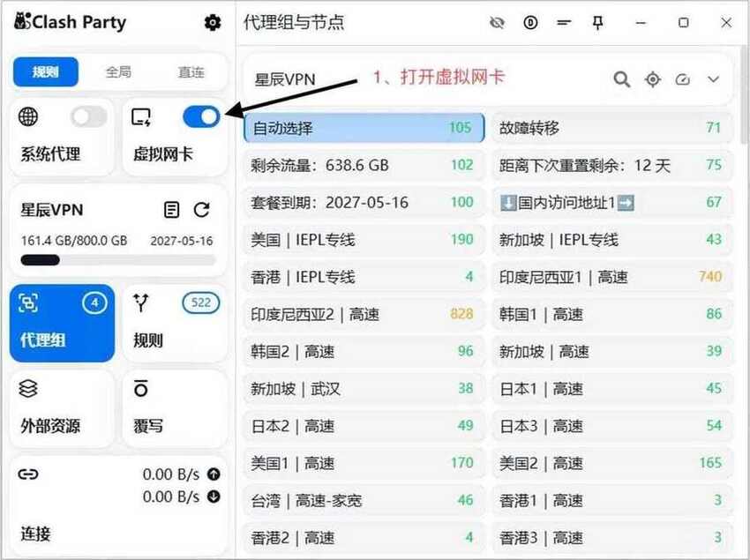Click the 剩余流量: 638.6 GB entry
This screenshot has height=560, width=750.
point(364,165)
